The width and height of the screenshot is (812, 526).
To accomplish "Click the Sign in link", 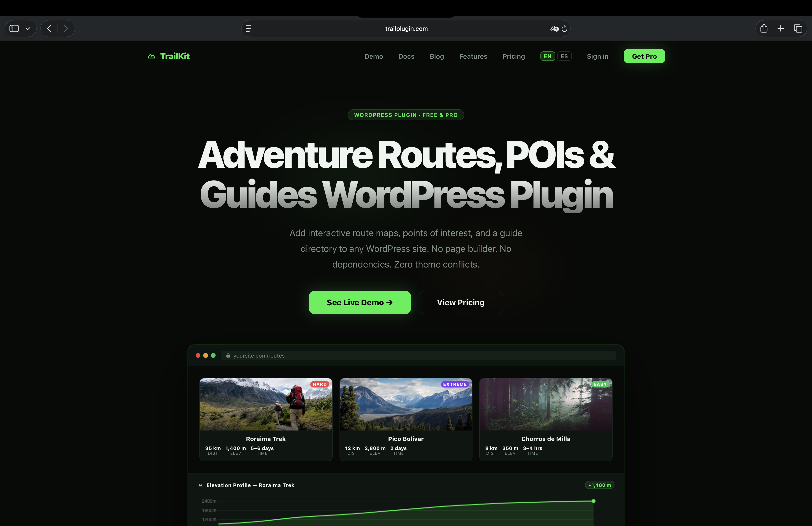I will point(597,56).
